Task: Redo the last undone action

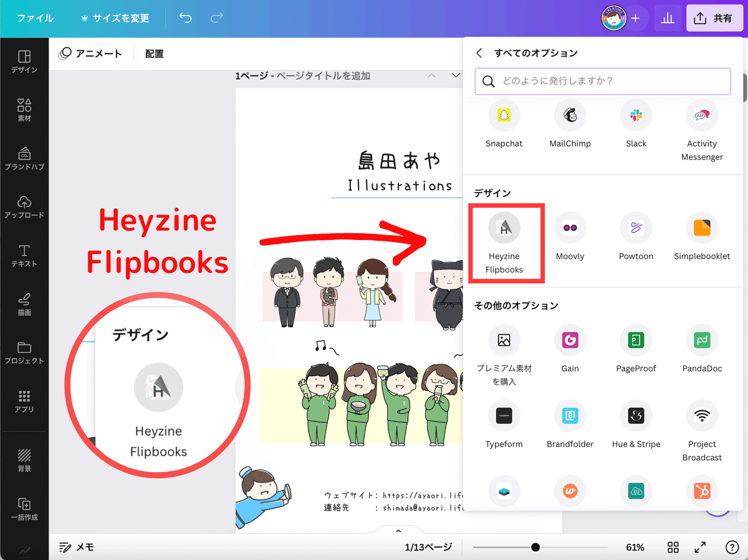Action: 216,18
